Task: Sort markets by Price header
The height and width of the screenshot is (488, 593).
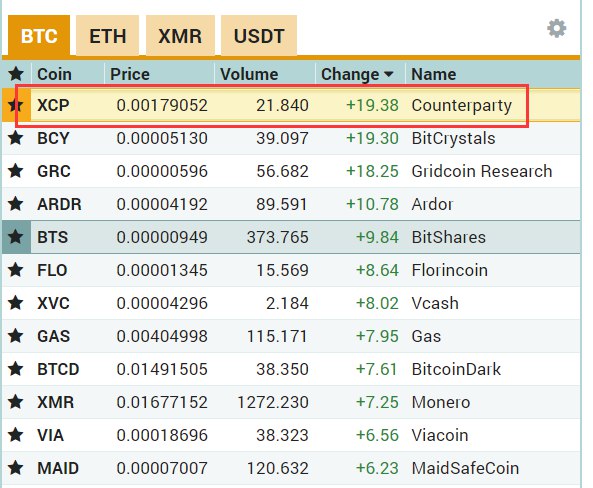Action: (x=130, y=74)
